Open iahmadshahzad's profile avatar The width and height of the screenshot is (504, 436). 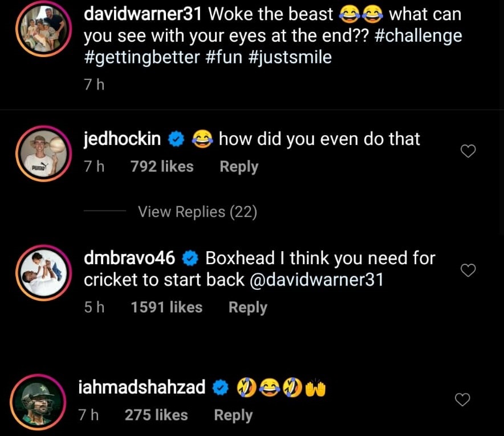point(38,402)
